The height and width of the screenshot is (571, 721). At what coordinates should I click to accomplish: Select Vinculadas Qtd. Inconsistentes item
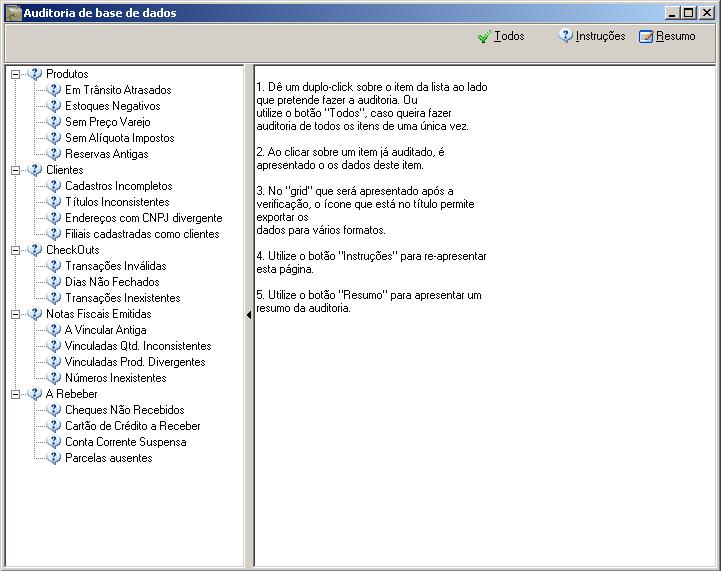138,346
